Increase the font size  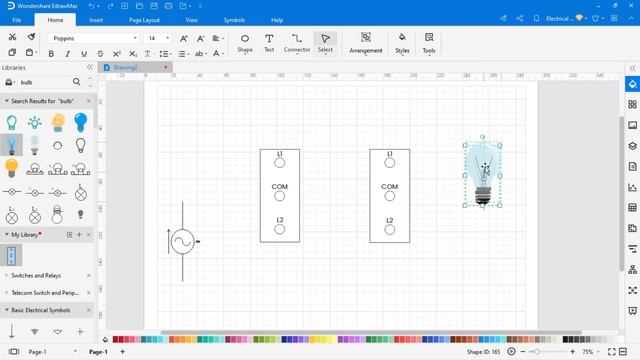[x=184, y=38]
